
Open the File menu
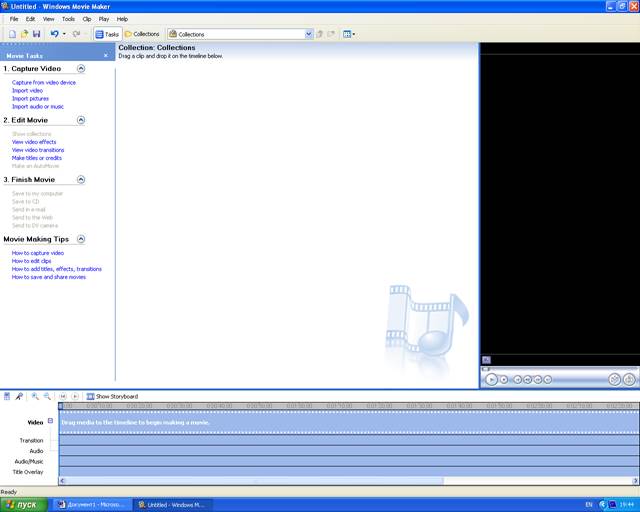point(14,19)
